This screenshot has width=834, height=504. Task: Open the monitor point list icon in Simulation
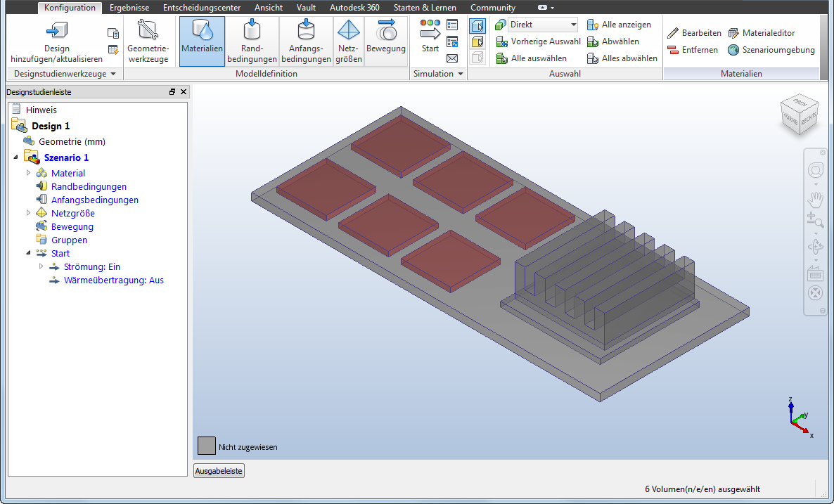tap(452, 41)
